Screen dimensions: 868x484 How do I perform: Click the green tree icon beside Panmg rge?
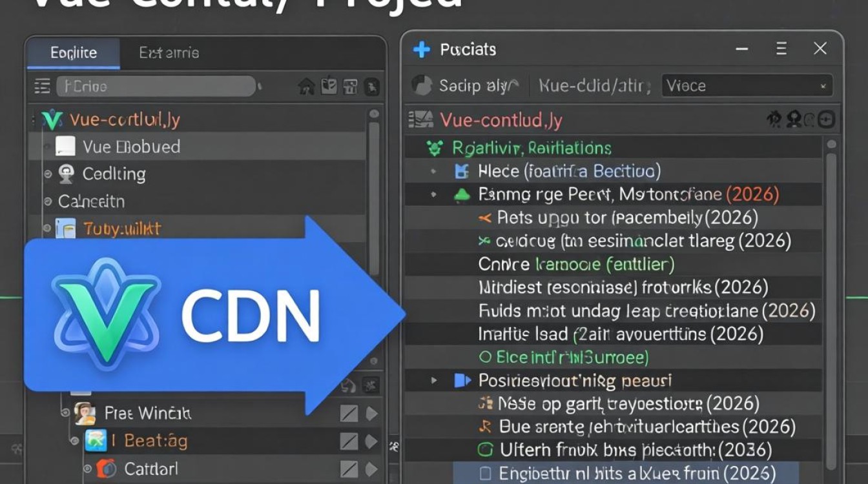(x=461, y=194)
